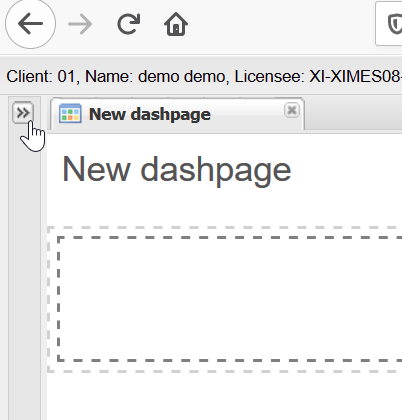Open the tracking protection shield

pyautogui.click(x=395, y=24)
